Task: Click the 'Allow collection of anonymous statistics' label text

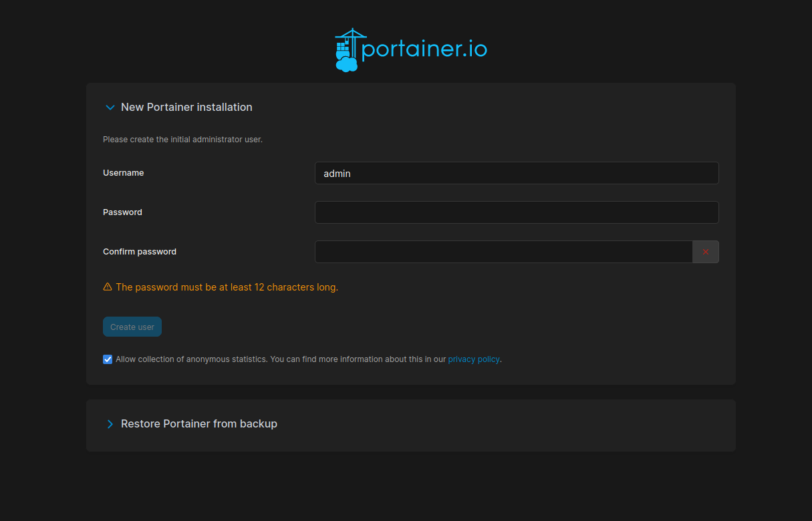Action: point(192,359)
